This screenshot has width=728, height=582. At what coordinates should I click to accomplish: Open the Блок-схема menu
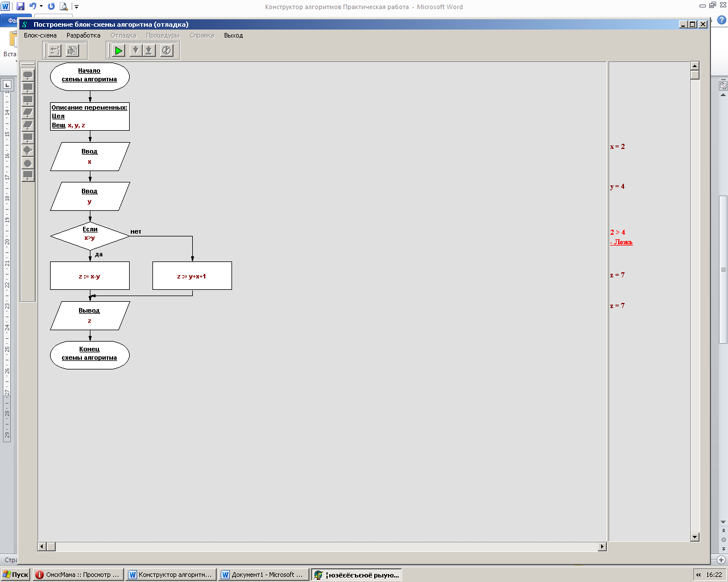point(40,35)
